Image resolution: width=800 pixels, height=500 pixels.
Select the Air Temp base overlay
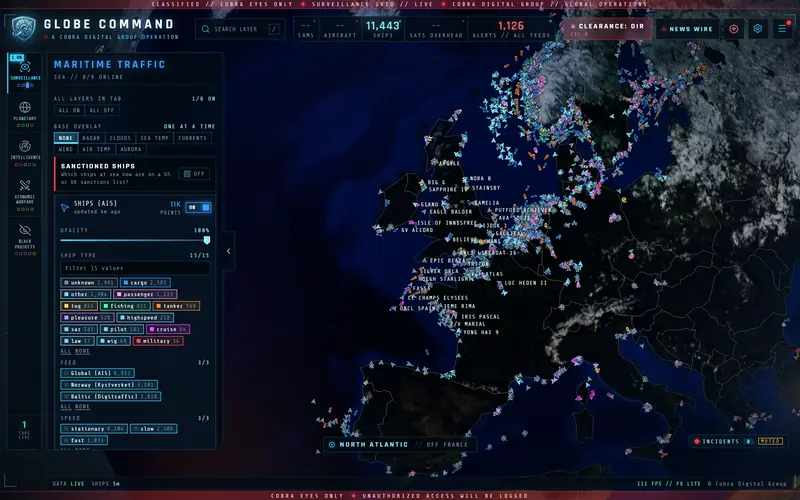(x=97, y=149)
